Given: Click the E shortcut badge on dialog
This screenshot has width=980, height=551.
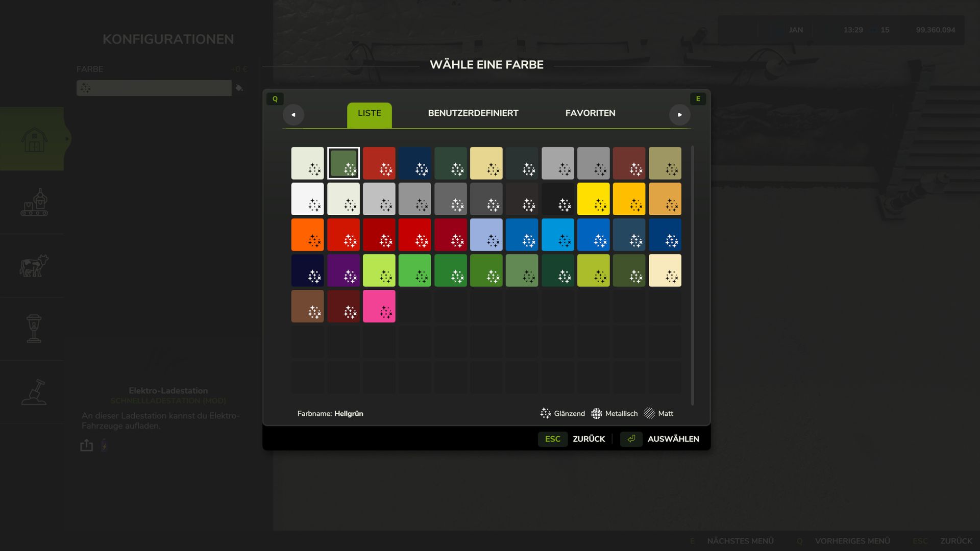Looking at the screenshot, I should pos(698,99).
